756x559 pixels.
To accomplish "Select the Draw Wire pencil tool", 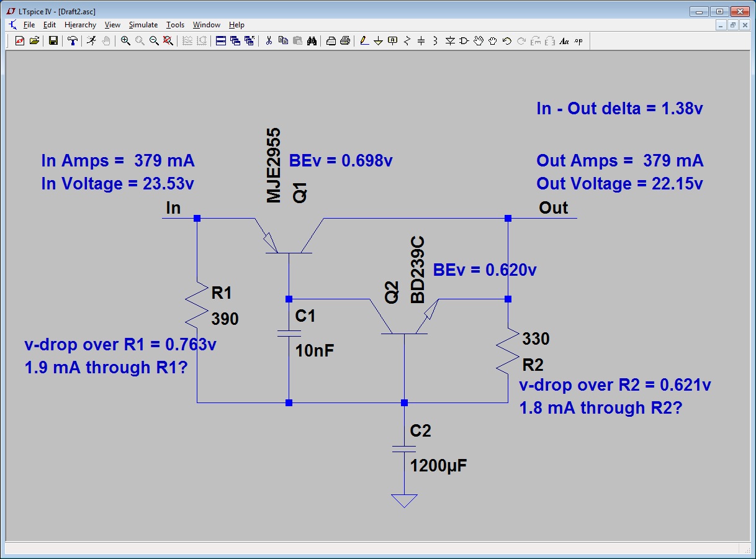I will [x=364, y=41].
